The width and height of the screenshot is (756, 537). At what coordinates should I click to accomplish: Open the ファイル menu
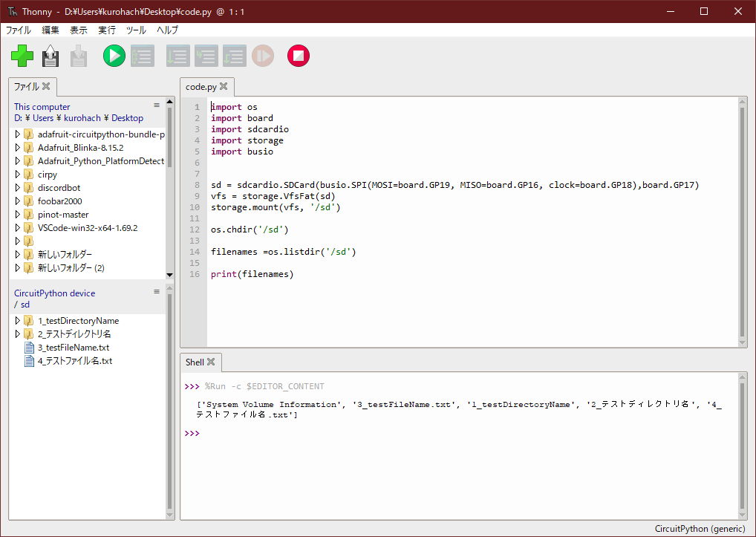pyautogui.click(x=19, y=30)
